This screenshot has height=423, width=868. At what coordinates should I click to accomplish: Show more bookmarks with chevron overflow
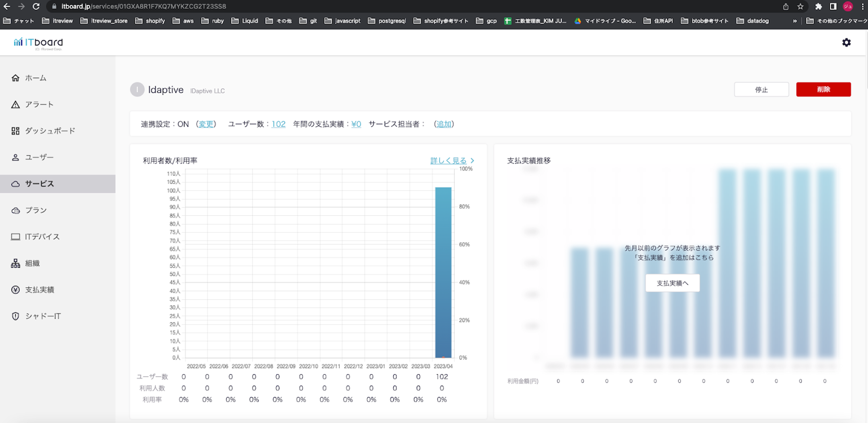pyautogui.click(x=794, y=21)
